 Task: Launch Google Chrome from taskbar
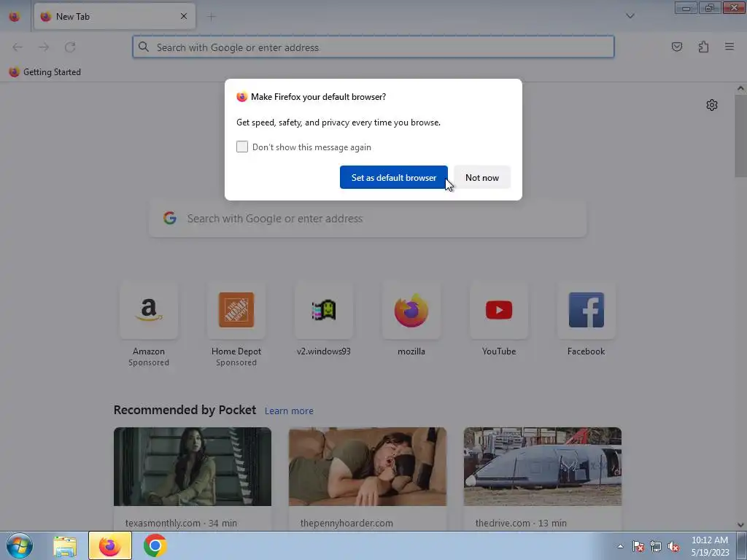(155, 545)
